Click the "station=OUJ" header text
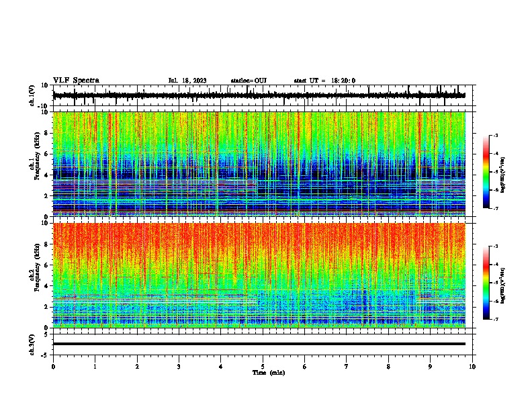Screen dimensions: 532x411 click(249, 81)
